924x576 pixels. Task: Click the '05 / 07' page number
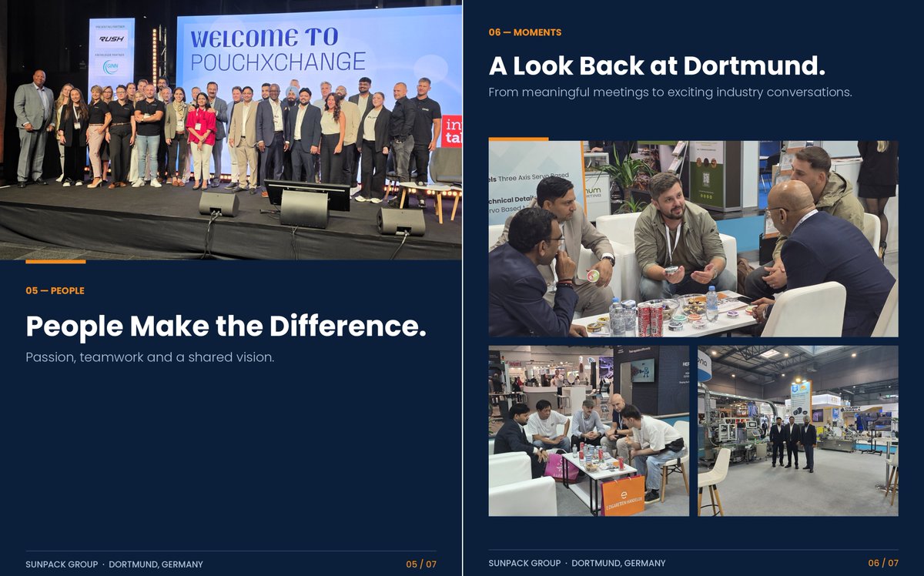click(421, 564)
